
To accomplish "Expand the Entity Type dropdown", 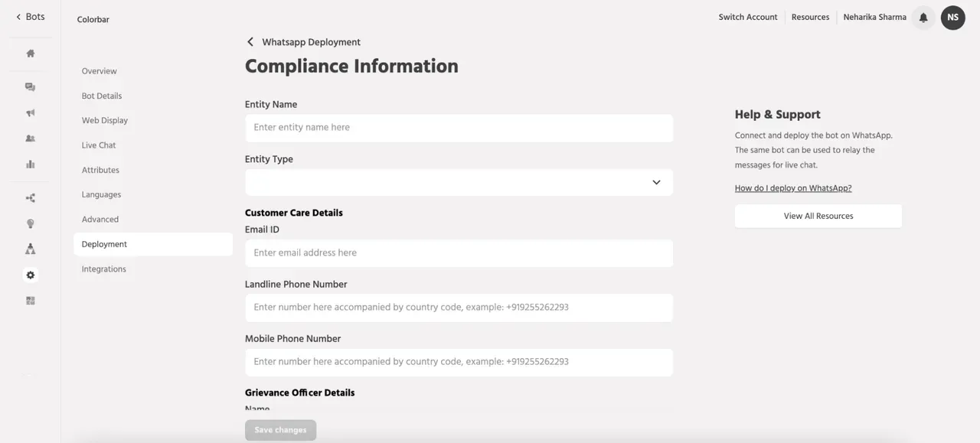I will point(459,182).
